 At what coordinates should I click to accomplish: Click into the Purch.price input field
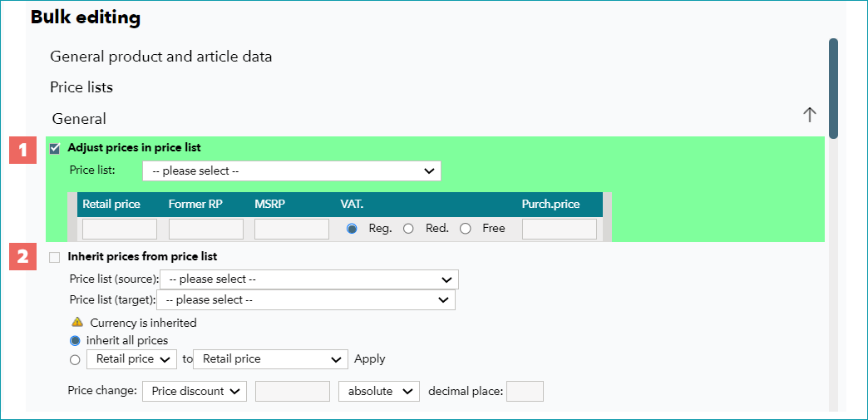(559, 229)
